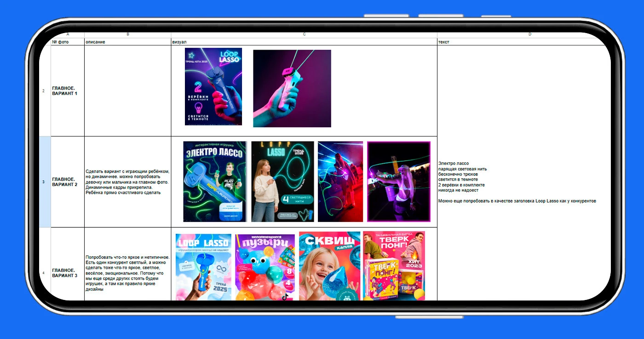644x339 pixels.
Task: Click the '№ фото' header cell
Action: coord(68,42)
